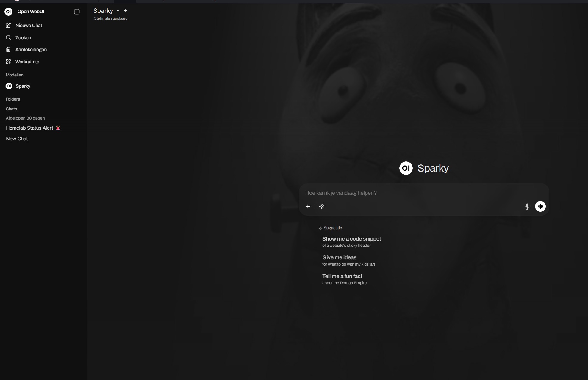Add a second model with the plus next to Sparky

coord(126,10)
